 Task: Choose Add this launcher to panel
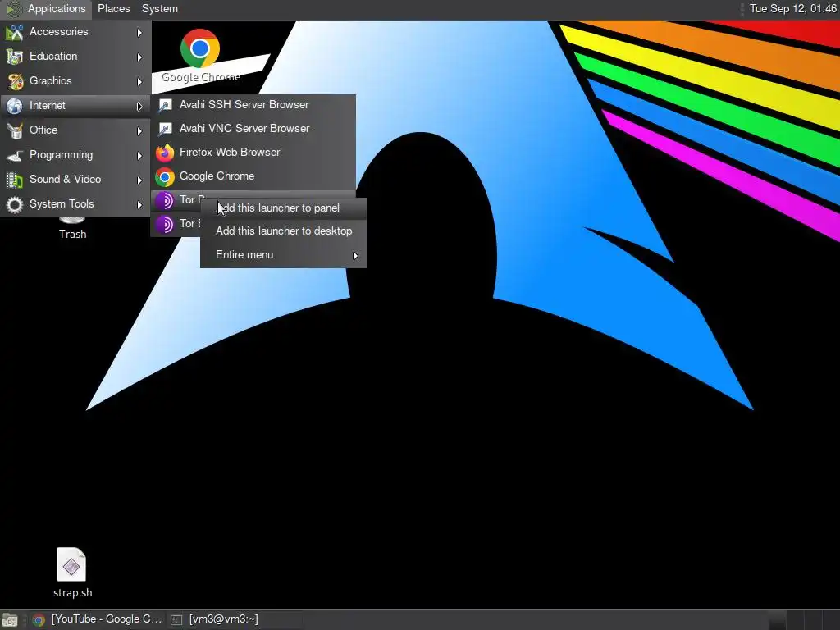(x=283, y=208)
